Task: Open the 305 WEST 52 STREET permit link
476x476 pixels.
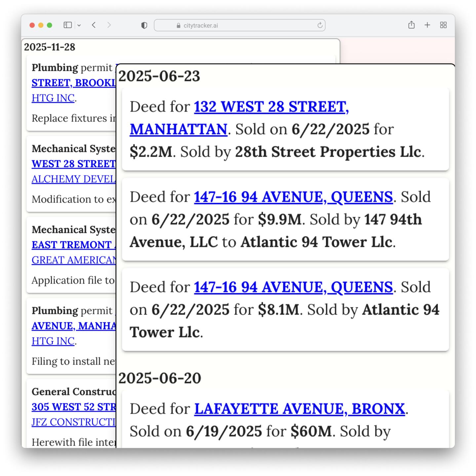Action: click(x=73, y=407)
